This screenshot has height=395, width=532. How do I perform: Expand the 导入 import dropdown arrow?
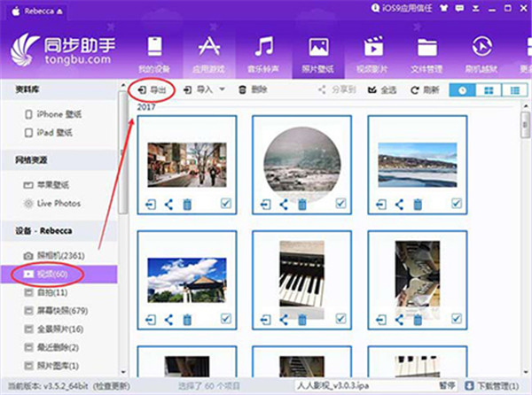coord(222,89)
